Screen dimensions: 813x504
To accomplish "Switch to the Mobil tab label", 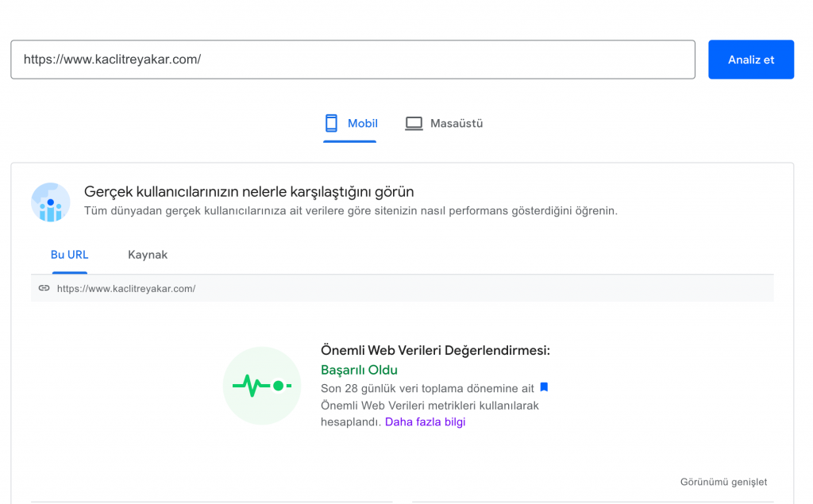I will tap(362, 124).
